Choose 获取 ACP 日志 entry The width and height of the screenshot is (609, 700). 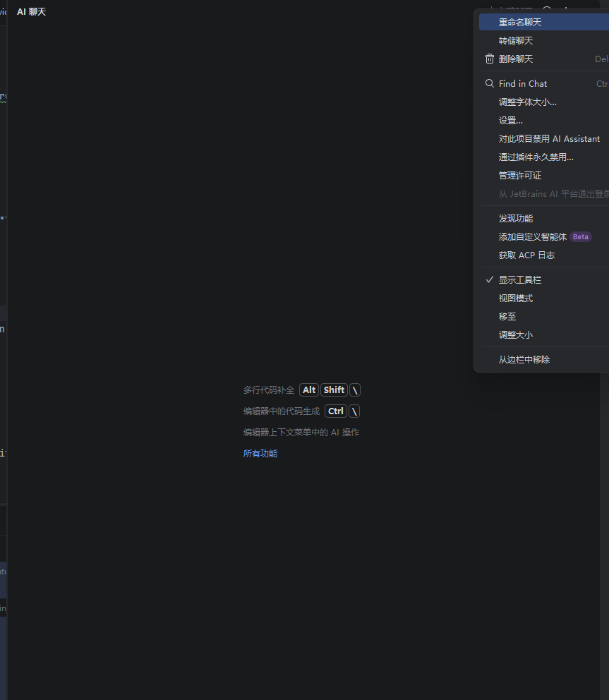click(526, 255)
